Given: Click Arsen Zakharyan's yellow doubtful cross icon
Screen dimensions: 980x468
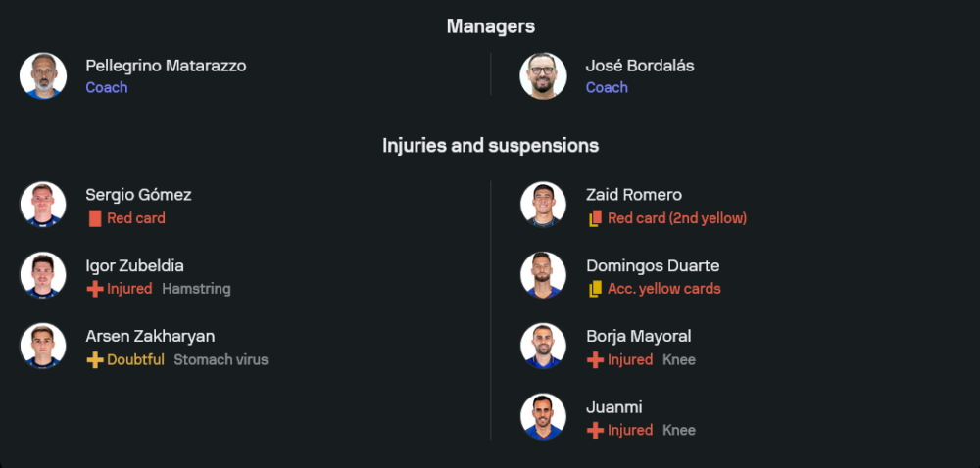Looking at the screenshot, I should 95,359.
